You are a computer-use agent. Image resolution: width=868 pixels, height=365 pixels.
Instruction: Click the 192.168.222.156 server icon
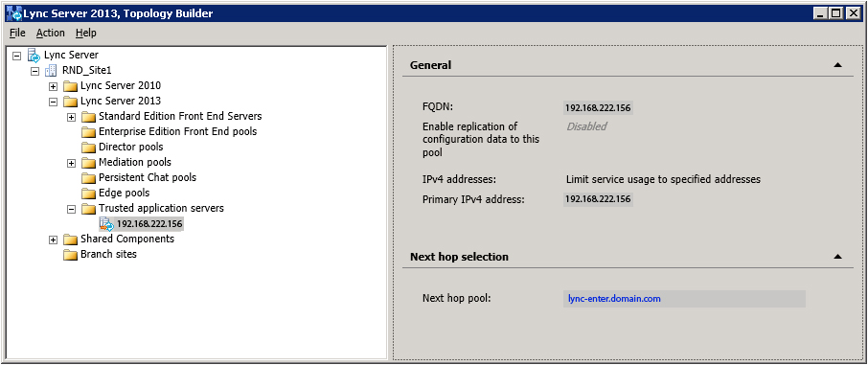pos(106,224)
